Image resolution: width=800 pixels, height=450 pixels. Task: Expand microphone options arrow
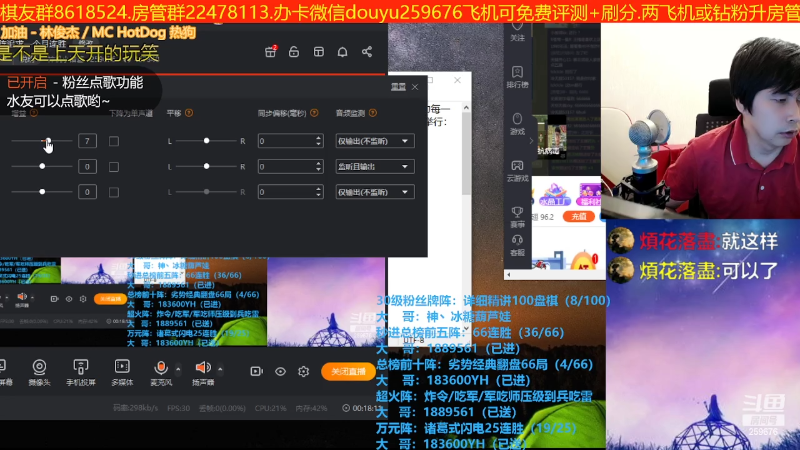(x=178, y=368)
